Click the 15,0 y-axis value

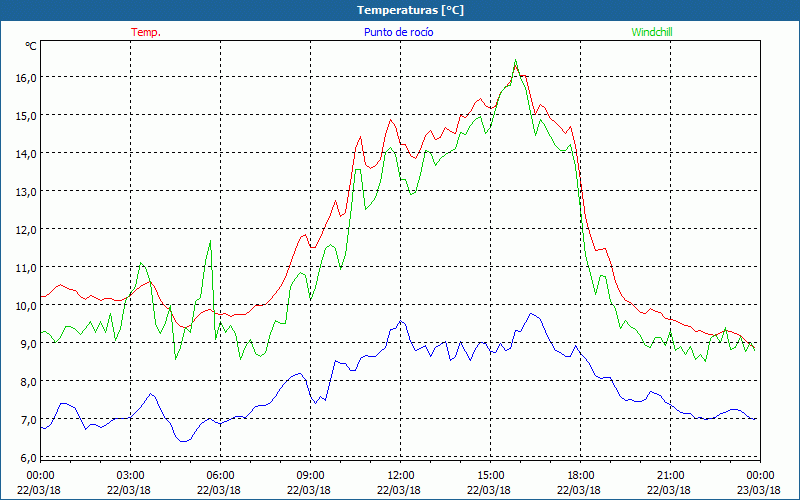click(28, 116)
